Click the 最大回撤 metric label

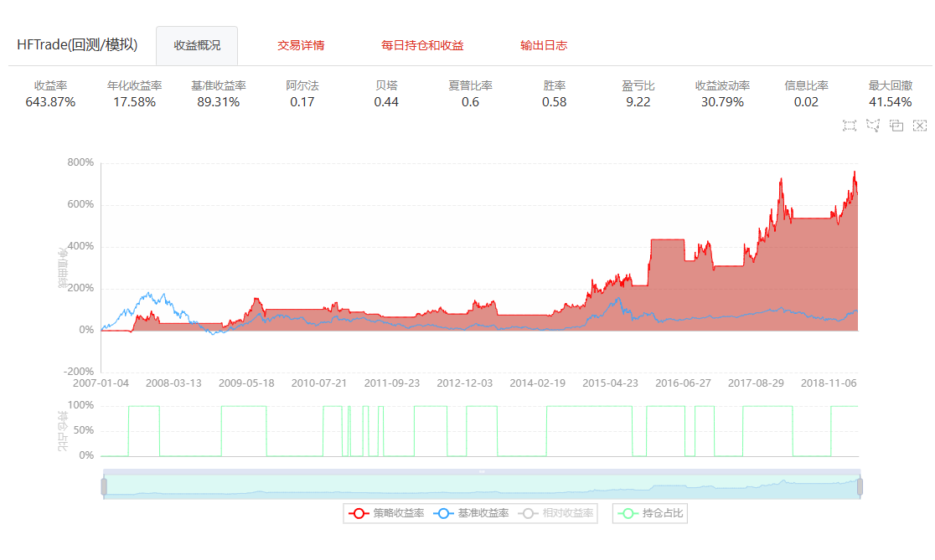pyautogui.click(x=890, y=85)
